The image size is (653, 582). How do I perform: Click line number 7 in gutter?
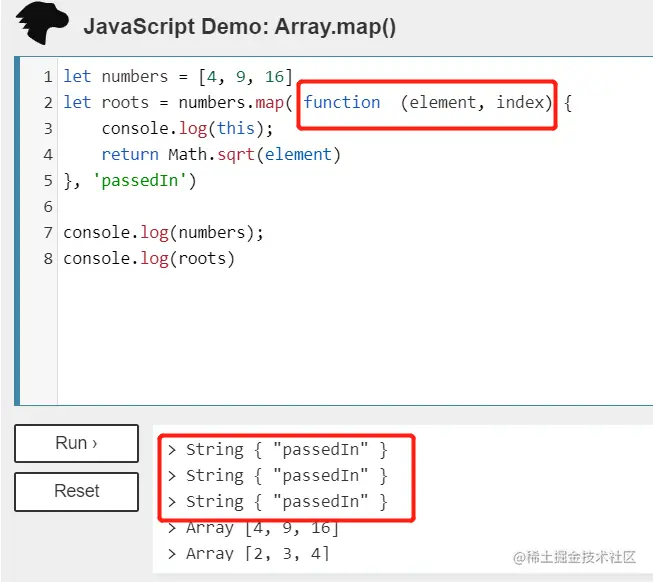click(48, 233)
